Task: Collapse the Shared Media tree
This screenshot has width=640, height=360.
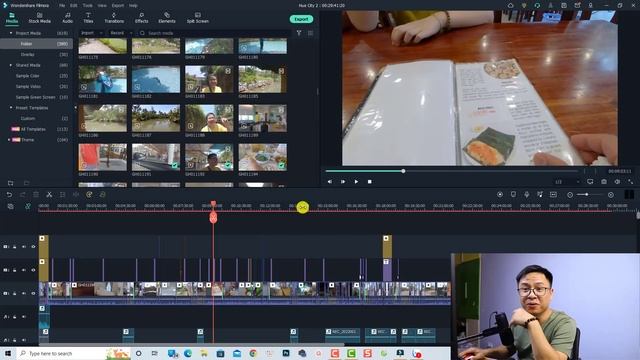Action: point(11,65)
